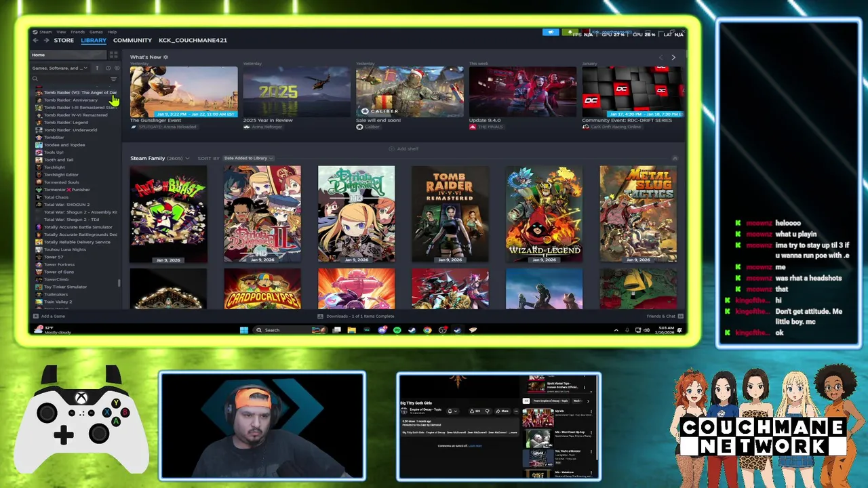Open the Wizard of Legend cover
This screenshot has width=868, height=488.
(544, 214)
